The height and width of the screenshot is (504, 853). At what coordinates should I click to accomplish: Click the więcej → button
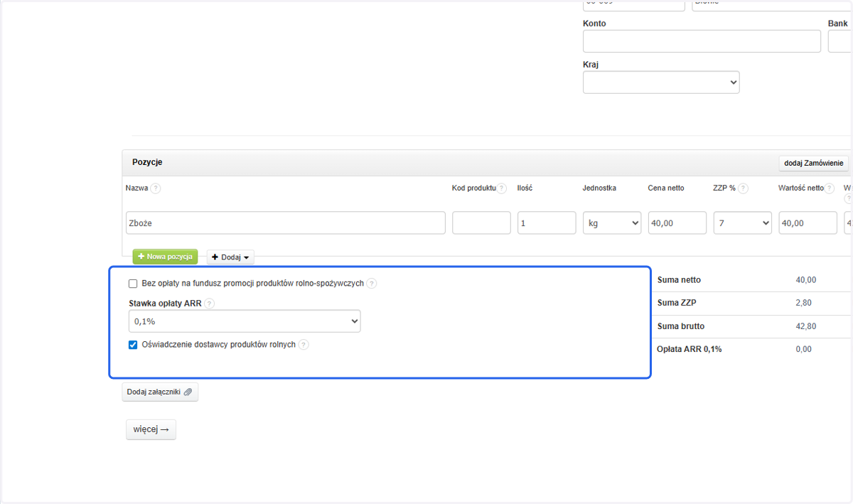(x=151, y=429)
